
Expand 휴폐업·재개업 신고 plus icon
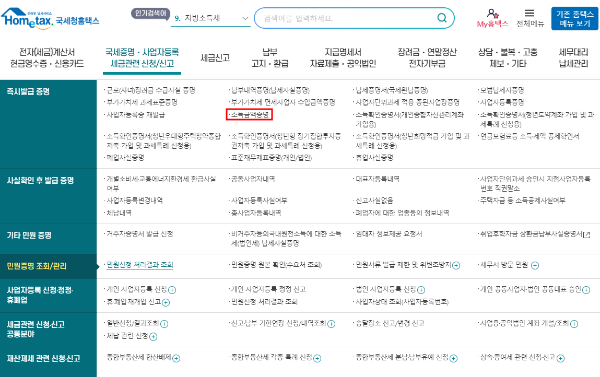[166, 302]
